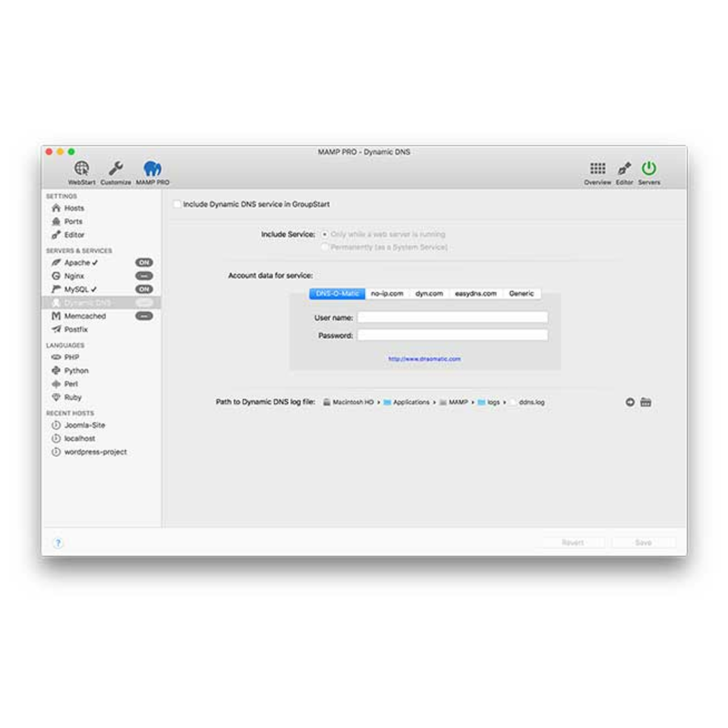Image resolution: width=728 pixels, height=728 pixels.
Task: Click the window title MAMP PRO - Dynamic DNS
Action: 364,152
